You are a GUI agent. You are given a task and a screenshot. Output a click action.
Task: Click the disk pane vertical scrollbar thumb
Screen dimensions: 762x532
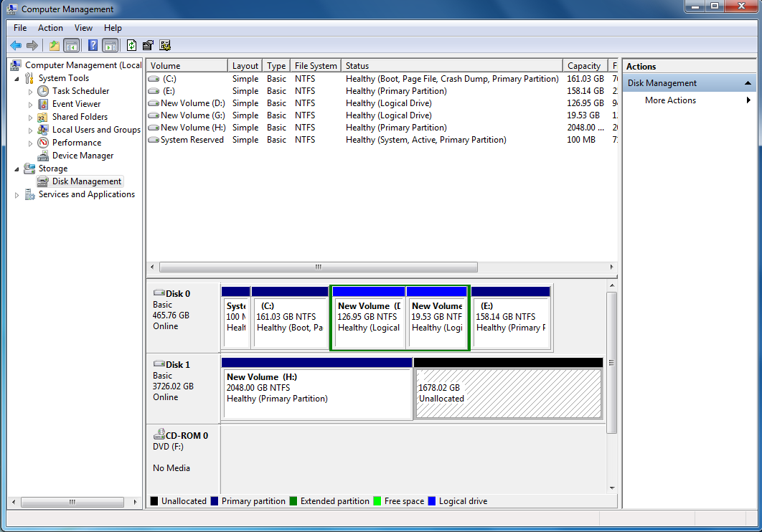click(612, 363)
